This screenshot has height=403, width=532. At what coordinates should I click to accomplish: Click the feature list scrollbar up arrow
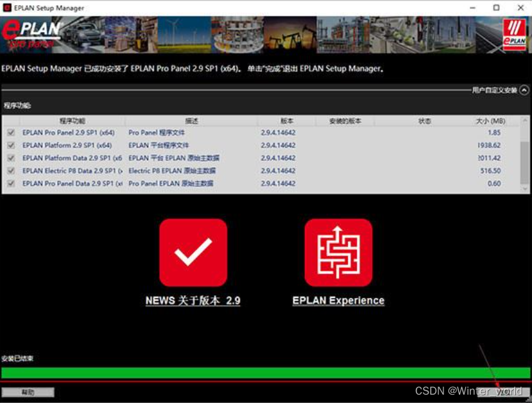(x=524, y=120)
